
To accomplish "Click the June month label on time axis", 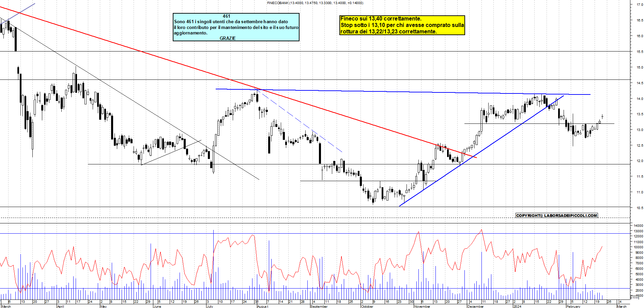I will point(157,306).
